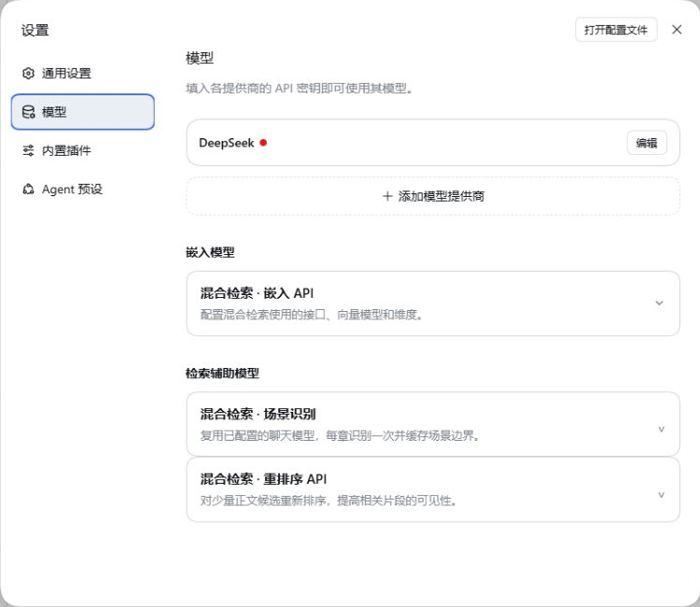Click the 打开配置文件 button
Image resolution: width=700 pixels, height=607 pixels.
(616, 30)
